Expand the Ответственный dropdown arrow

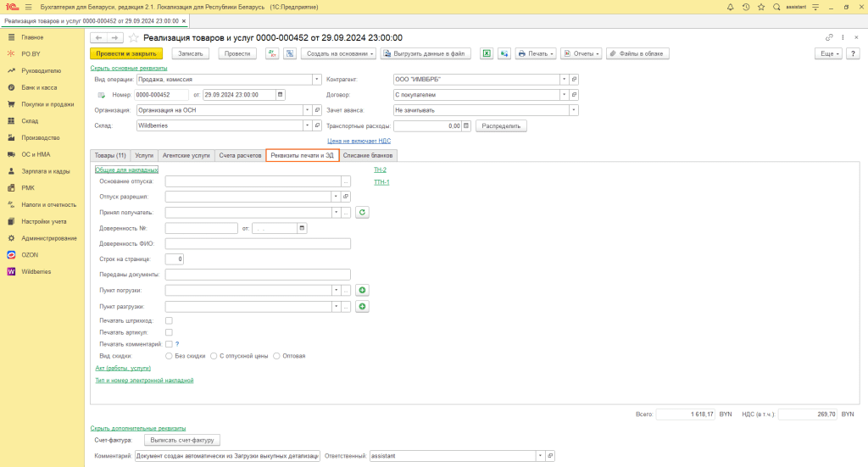[x=540, y=456]
